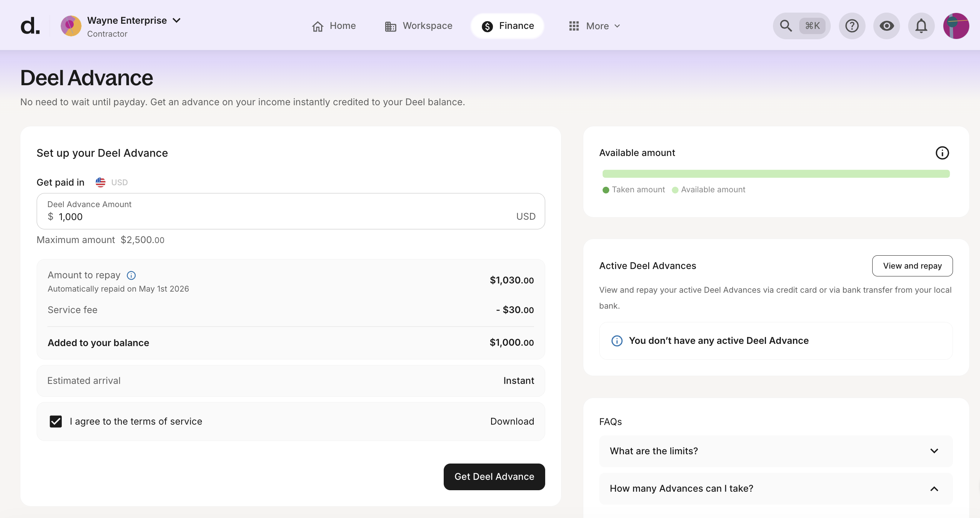Click the info icon beside Available amount
Screen dimensions: 980x518
pyautogui.click(x=942, y=153)
